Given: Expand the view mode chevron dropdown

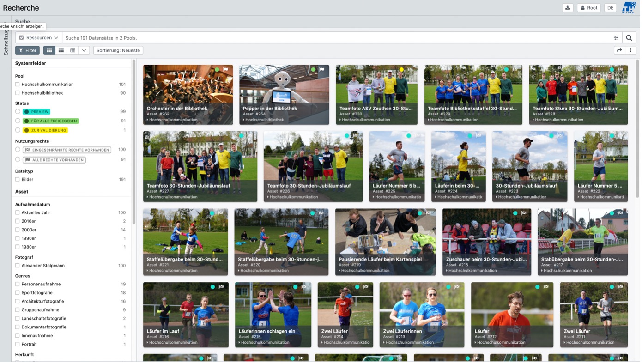Looking at the screenshot, I should point(84,50).
